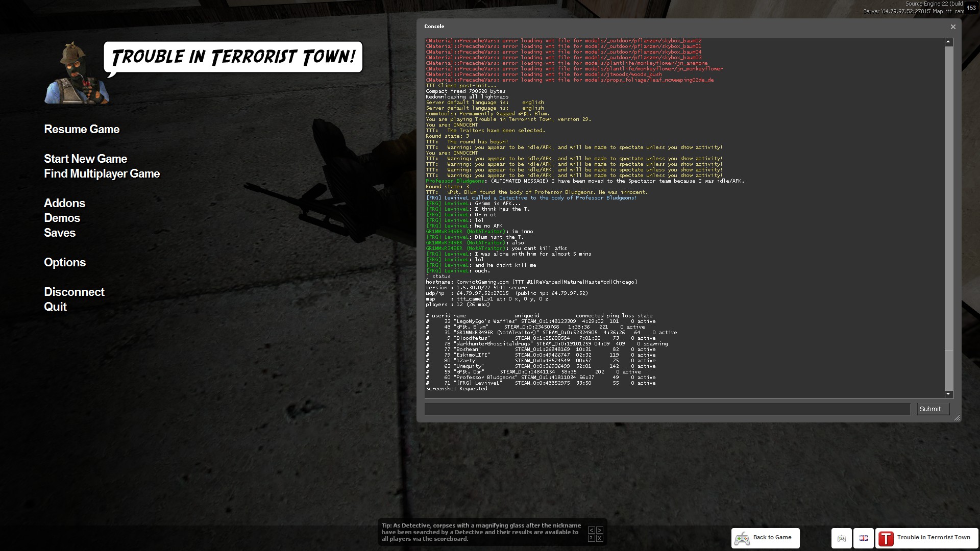
Task: Click the console resize grip corner
Action: [957, 418]
